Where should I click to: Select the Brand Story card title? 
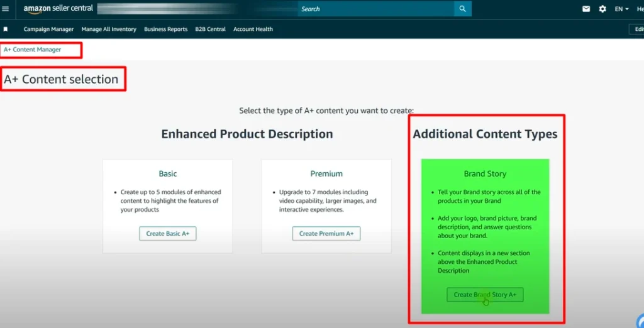[x=485, y=173]
